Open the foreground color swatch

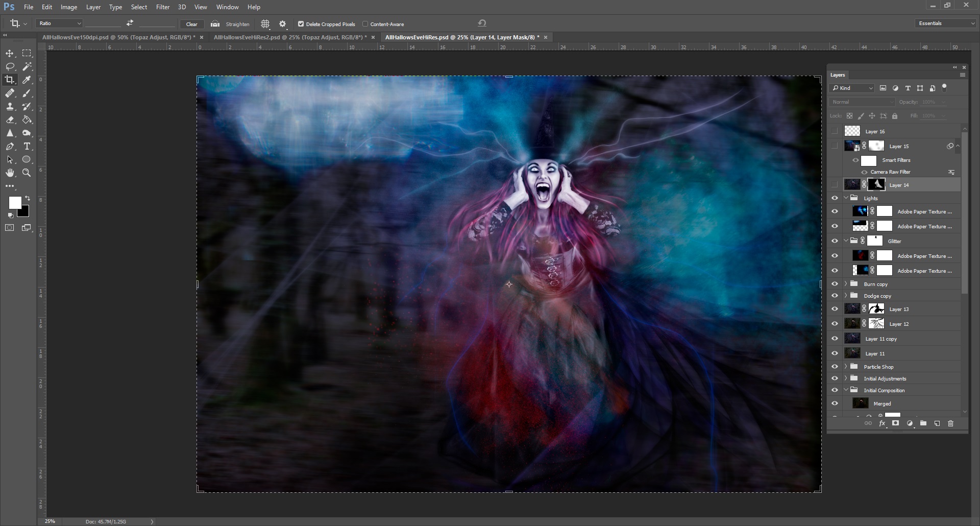click(x=15, y=203)
